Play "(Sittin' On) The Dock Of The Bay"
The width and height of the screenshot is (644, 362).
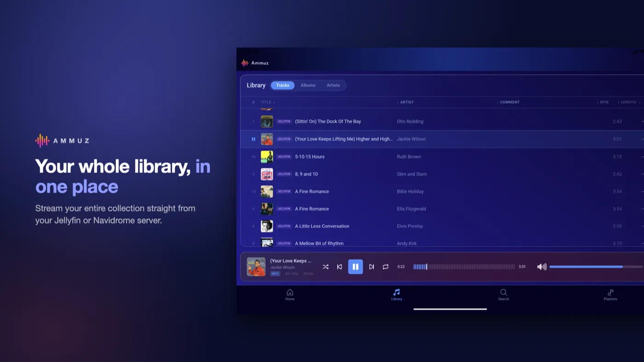(328, 121)
